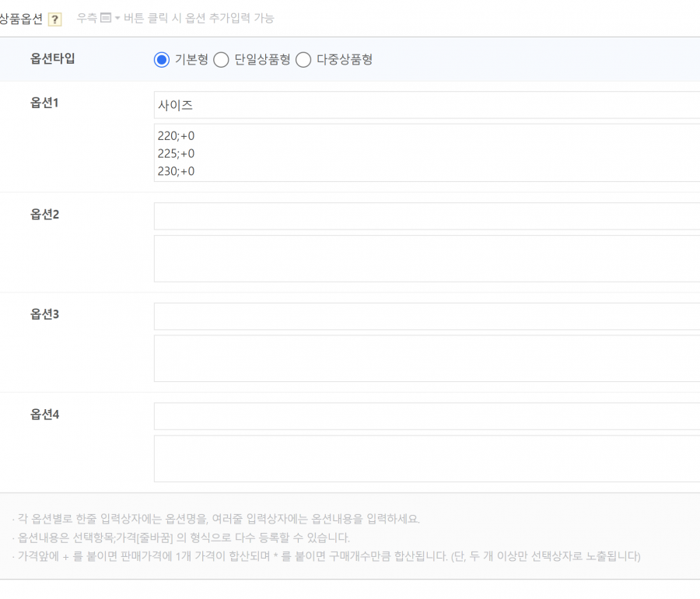
Task: Click the 옵션3 row label
Action: 45,314
